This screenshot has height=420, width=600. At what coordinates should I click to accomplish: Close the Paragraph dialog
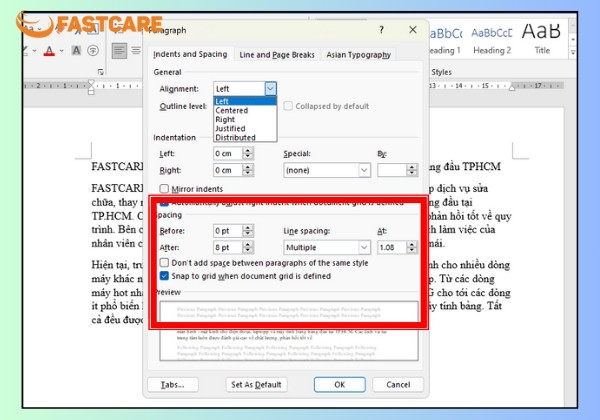[x=412, y=29]
